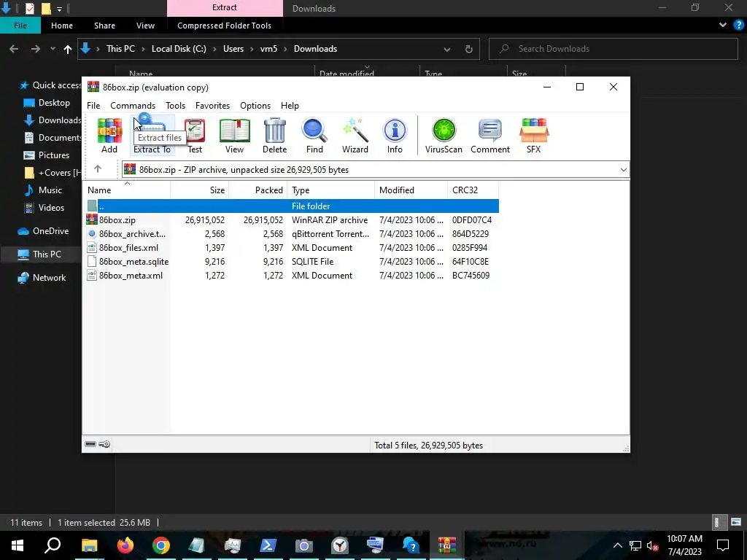The width and height of the screenshot is (747, 560).
Task: Refresh the Downloads folder
Action: (x=468, y=49)
